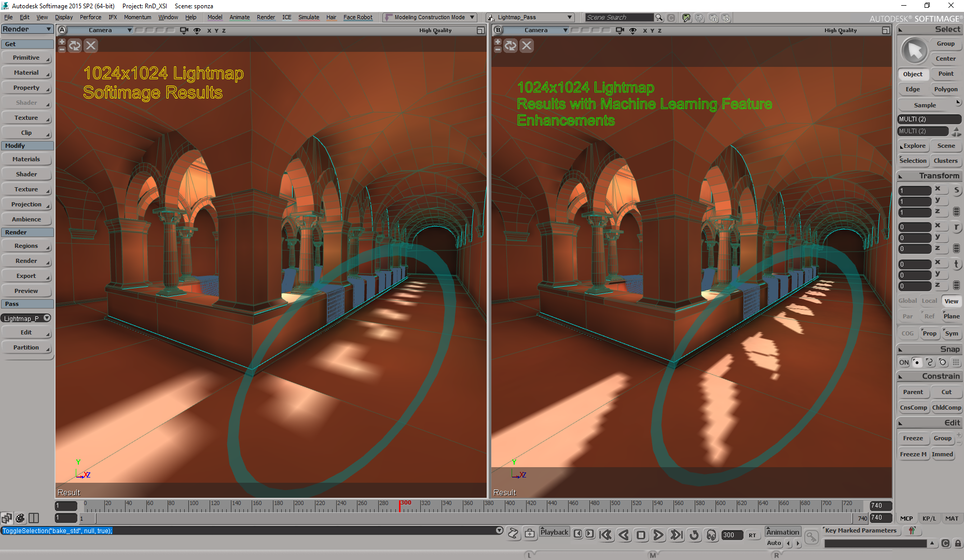The height and width of the screenshot is (560, 964).
Task: Close viewport B overlay X icon
Action: coord(527,46)
